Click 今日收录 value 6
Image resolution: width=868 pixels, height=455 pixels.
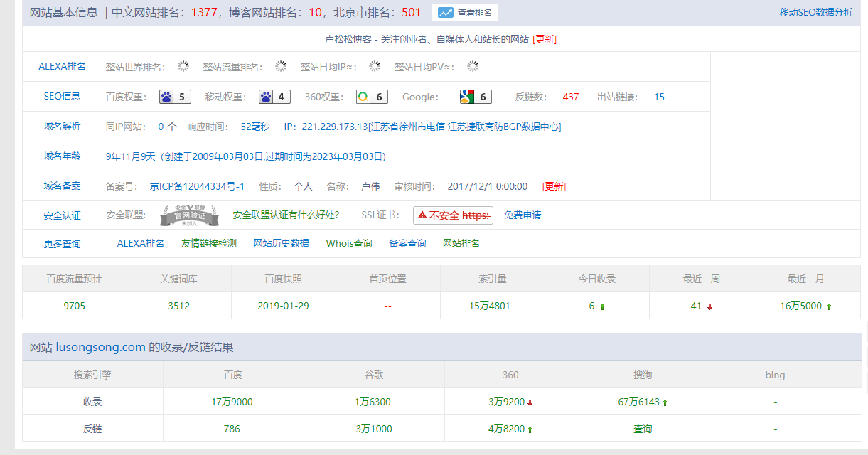(x=591, y=306)
